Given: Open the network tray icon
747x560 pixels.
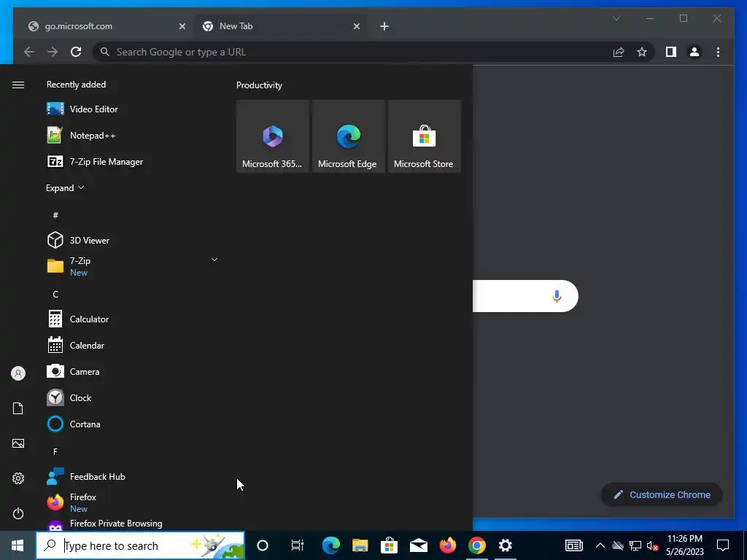Looking at the screenshot, I should coord(635,545).
